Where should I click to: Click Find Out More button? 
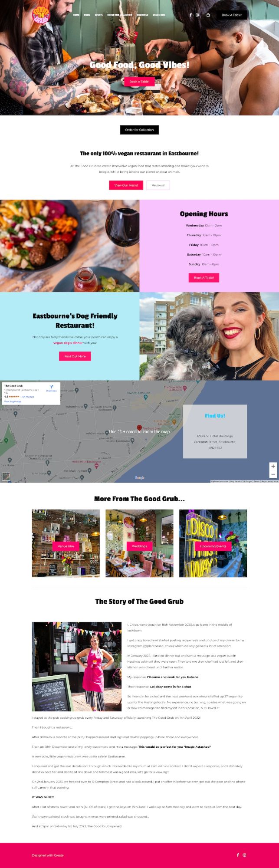tap(75, 356)
